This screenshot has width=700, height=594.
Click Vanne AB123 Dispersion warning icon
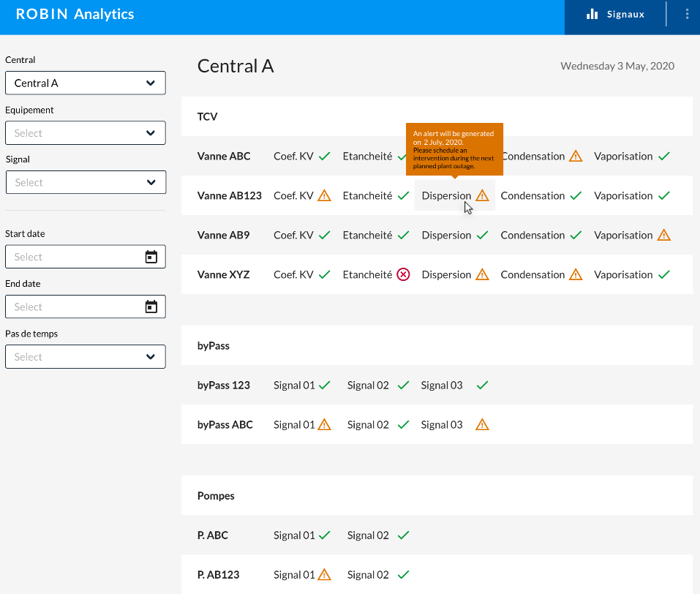pyautogui.click(x=482, y=195)
